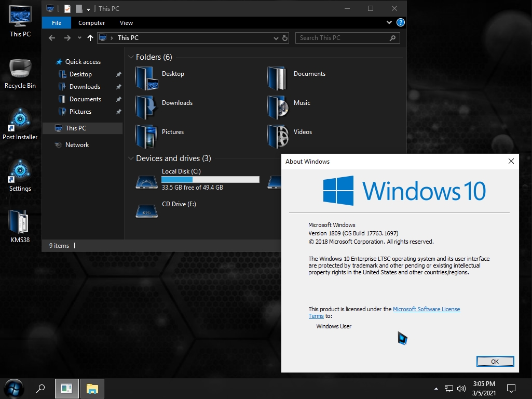Viewport: 532px width, 399px height.
Task: Close the About Windows dialog
Action: pos(511,161)
